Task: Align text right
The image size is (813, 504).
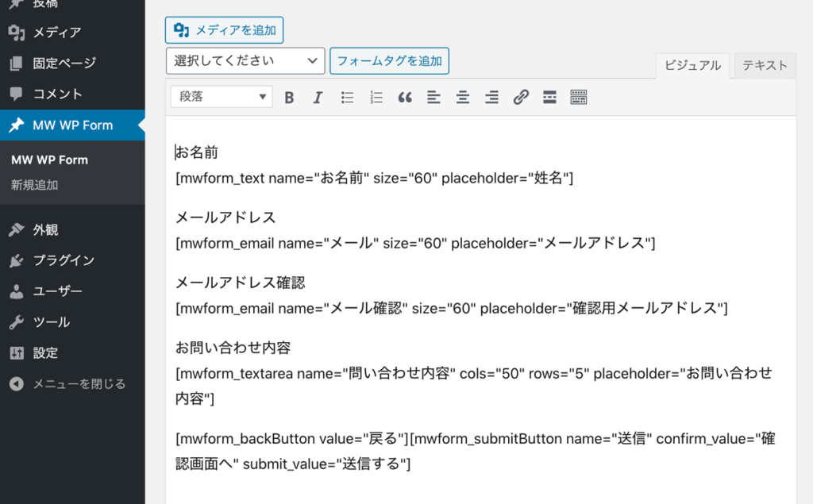Action: pyautogui.click(x=492, y=98)
